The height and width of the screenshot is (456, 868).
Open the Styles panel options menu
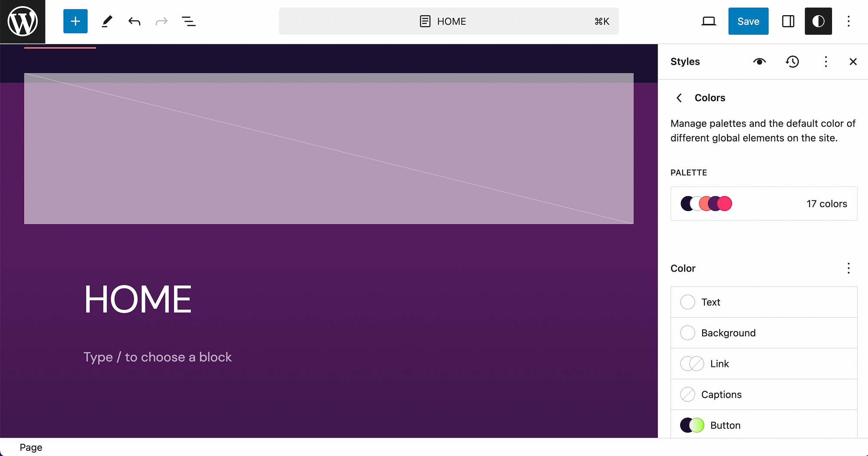[x=825, y=62]
